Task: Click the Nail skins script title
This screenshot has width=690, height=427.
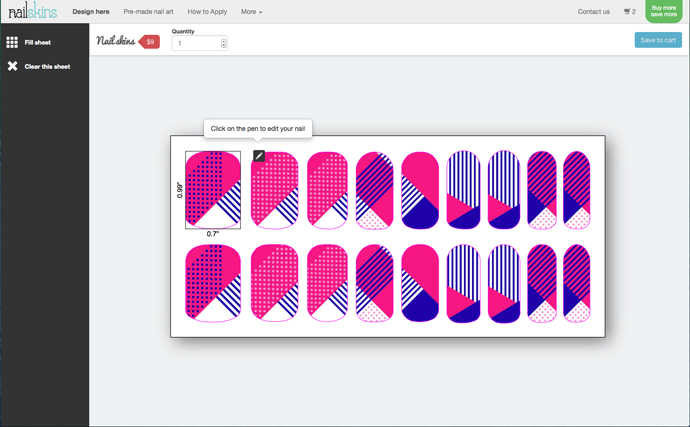Action: 116,40
